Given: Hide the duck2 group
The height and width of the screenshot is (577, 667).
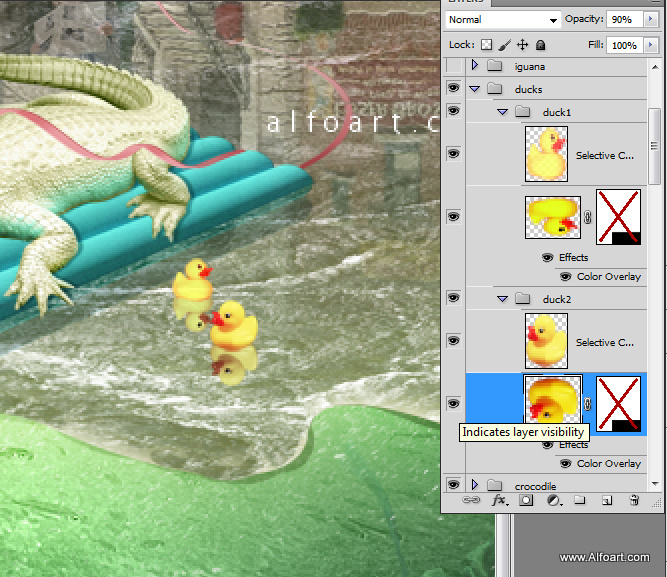Looking at the screenshot, I should coord(453,297).
